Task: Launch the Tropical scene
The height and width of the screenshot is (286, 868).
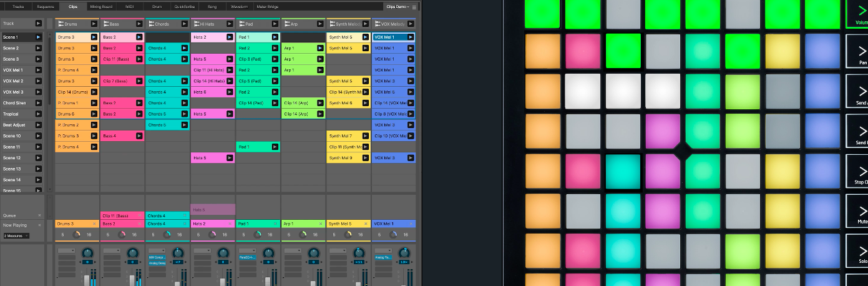Action: [x=38, y=114]
